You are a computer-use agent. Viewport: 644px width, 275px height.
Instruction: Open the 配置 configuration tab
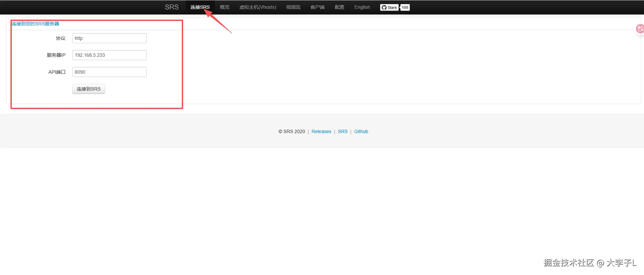click(340, 7)
